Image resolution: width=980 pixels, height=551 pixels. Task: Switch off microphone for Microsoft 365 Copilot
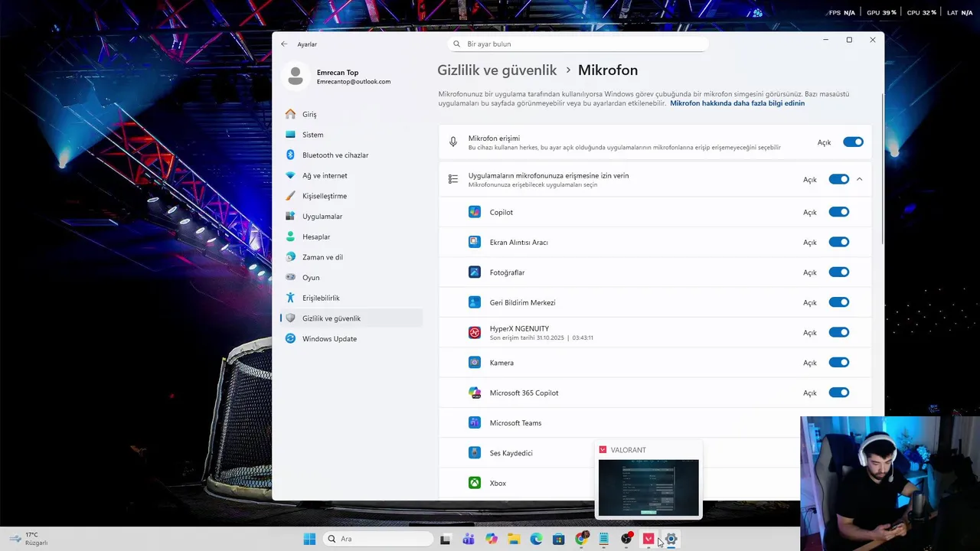tap(839, 393)
